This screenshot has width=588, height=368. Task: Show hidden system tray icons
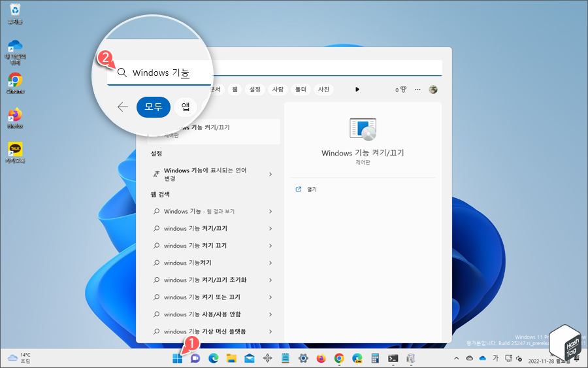pyautogui.click(x=457, y=358)
